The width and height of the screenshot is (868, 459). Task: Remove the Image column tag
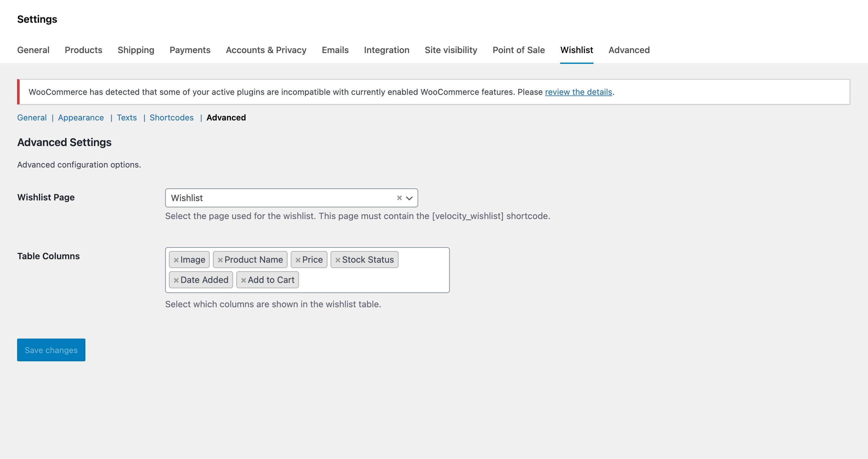(176, 259)
